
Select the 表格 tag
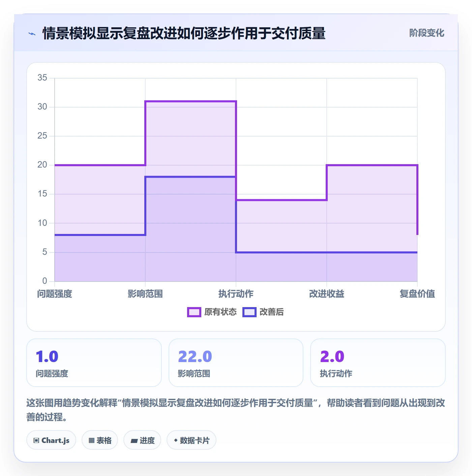[100, 440]
